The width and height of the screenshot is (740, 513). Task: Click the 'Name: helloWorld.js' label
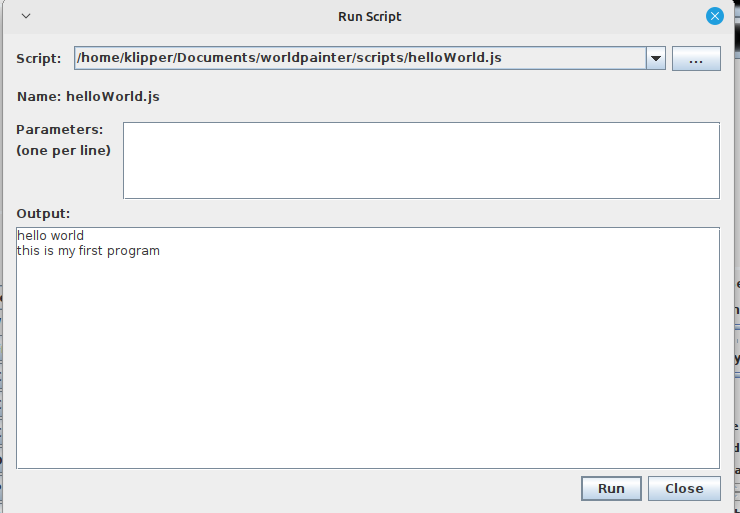click(x=88, y=97)
